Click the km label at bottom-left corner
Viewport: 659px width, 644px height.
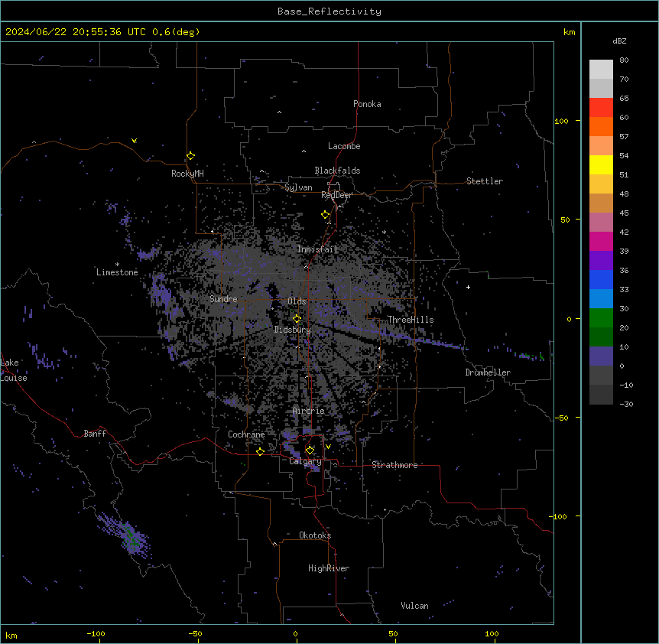11,635
